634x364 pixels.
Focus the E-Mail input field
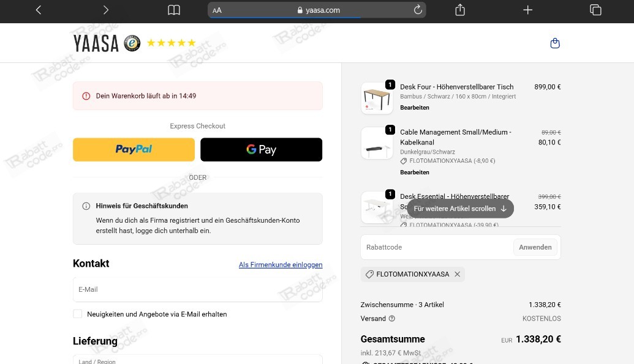point(198,289)
